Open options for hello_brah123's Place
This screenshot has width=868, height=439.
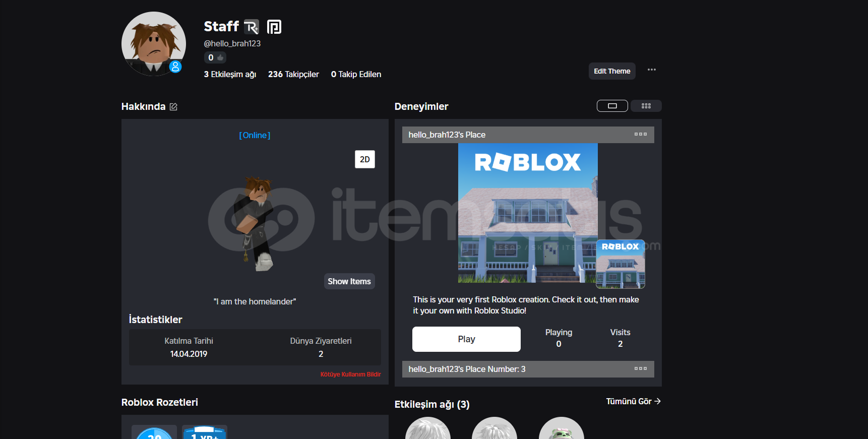coord(641,135)
